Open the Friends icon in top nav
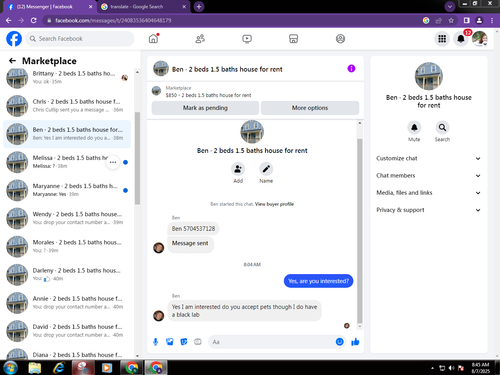This screenshot has height=375, width=500. click(x=200, y=39)
